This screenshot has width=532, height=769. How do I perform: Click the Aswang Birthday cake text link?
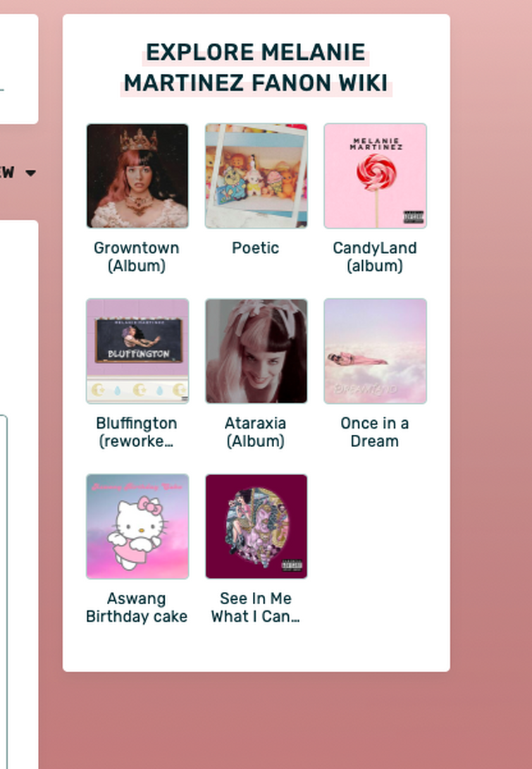(137, 607)
